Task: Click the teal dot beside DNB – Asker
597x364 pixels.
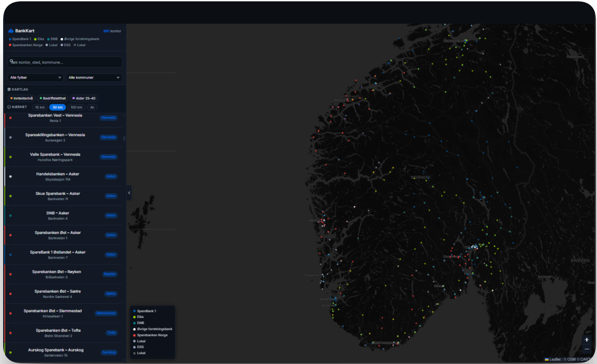Action: point(10,216)
